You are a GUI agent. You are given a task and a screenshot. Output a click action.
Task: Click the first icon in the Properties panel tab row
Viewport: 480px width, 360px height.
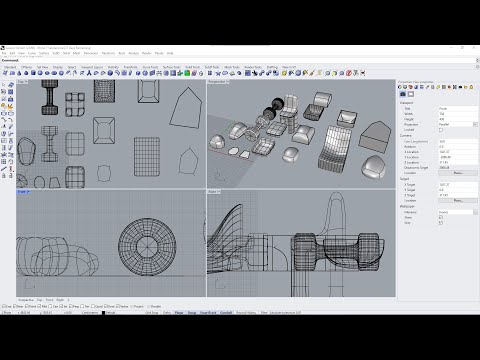(x=400, y=87)
